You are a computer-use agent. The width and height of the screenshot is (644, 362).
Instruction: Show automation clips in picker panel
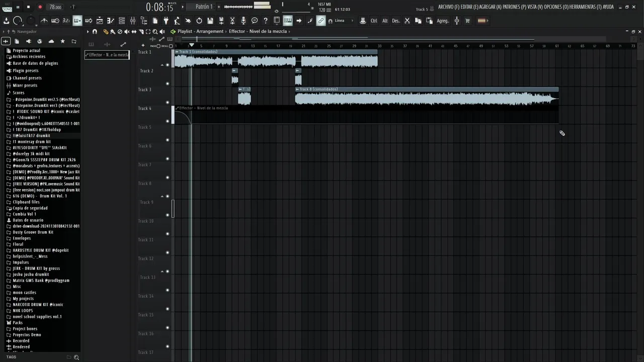pyautogui.click(x=123, y=44)
